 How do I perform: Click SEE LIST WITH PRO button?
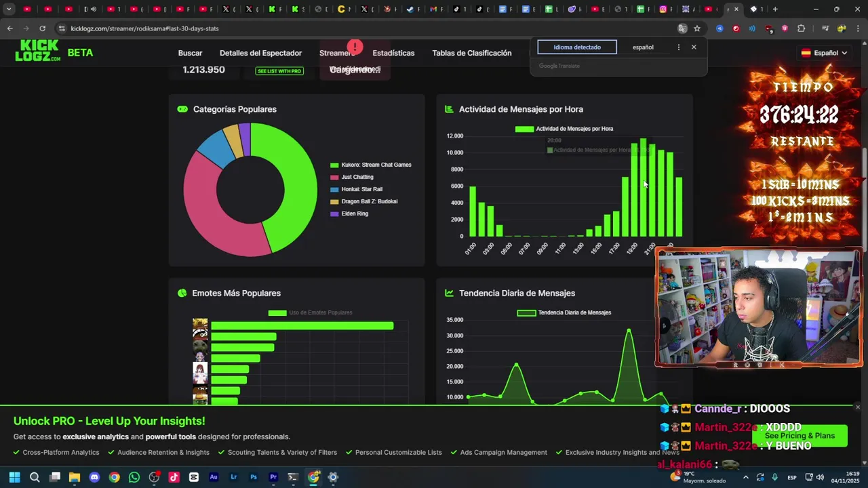(x=279, y=71)
